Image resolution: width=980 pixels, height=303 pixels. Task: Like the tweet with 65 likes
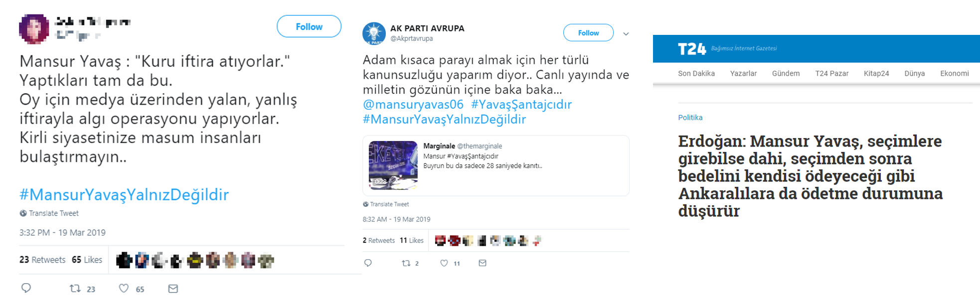[124, 289]
